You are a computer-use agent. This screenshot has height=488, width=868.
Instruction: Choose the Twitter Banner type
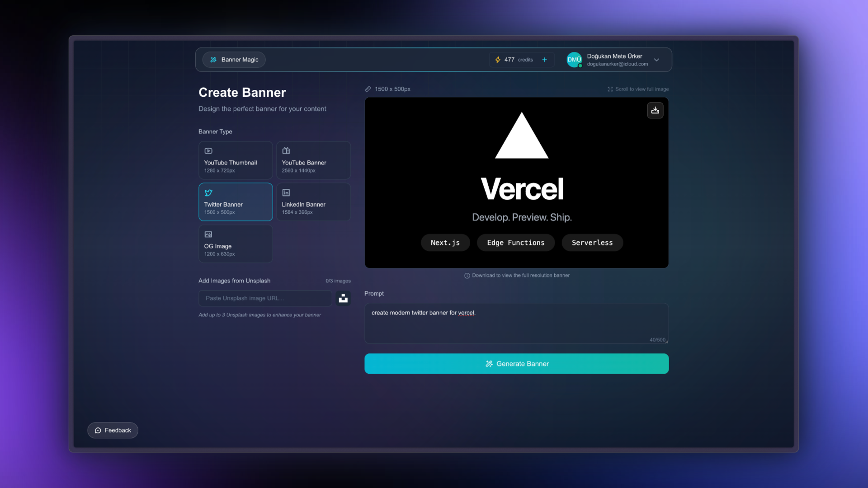[x=236, y=202]
